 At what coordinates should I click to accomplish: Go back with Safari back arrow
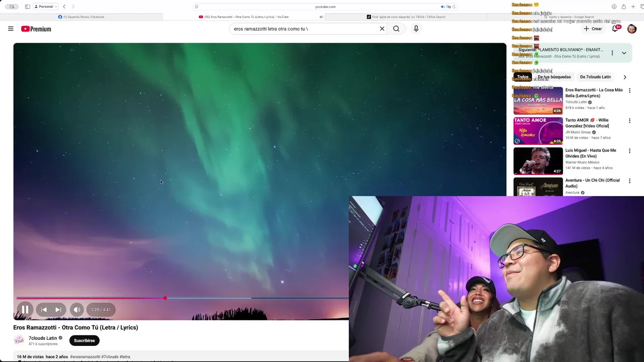(x=64, y=7)
